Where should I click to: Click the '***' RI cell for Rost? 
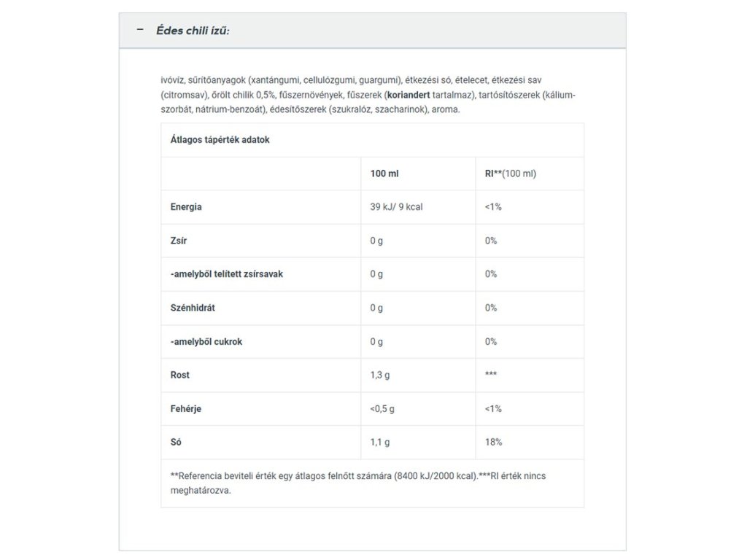pyautogui.click(x=491, y=375)
